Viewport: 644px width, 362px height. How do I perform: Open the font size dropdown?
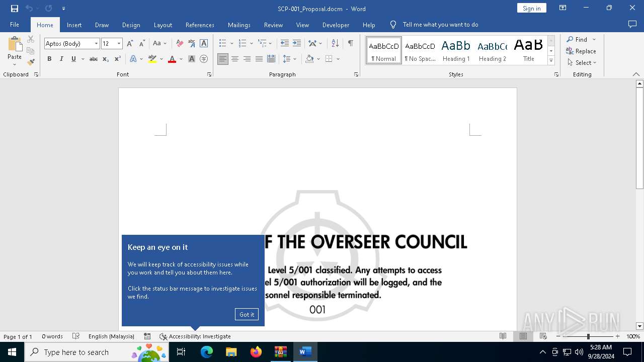pyautogui.click(x=119, y=44)
